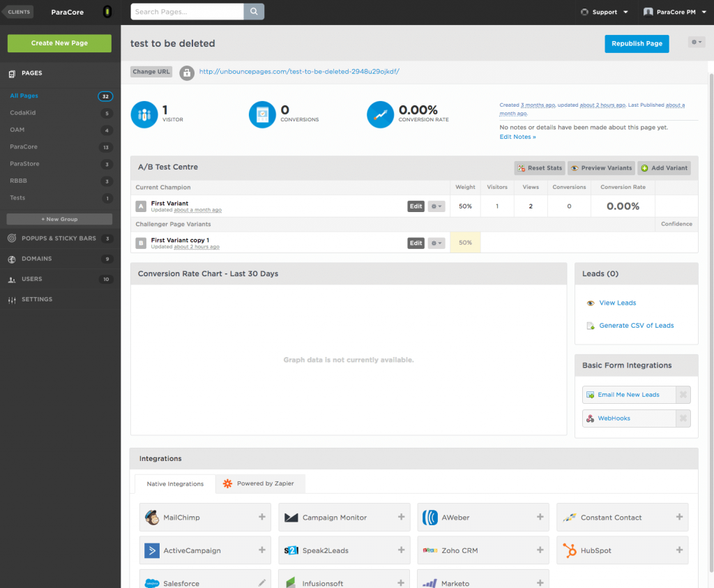Click the Search Pages input field
The image size is (714, 588).
click(x=187, y=12)
